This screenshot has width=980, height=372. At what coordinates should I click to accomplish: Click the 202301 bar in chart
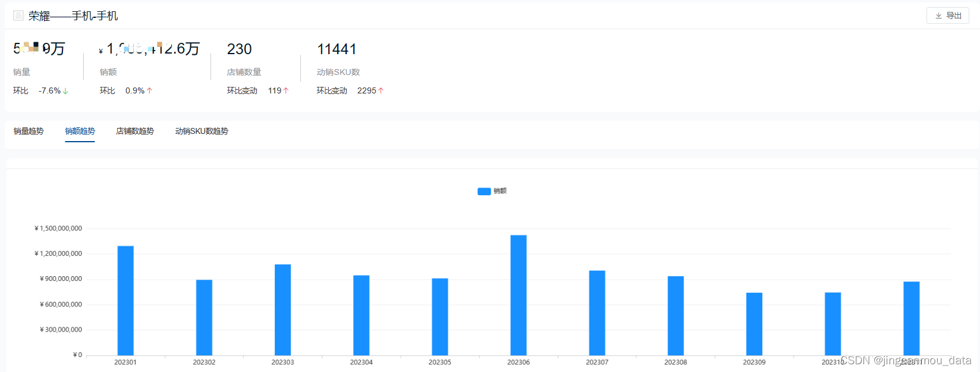coord(125,301)
